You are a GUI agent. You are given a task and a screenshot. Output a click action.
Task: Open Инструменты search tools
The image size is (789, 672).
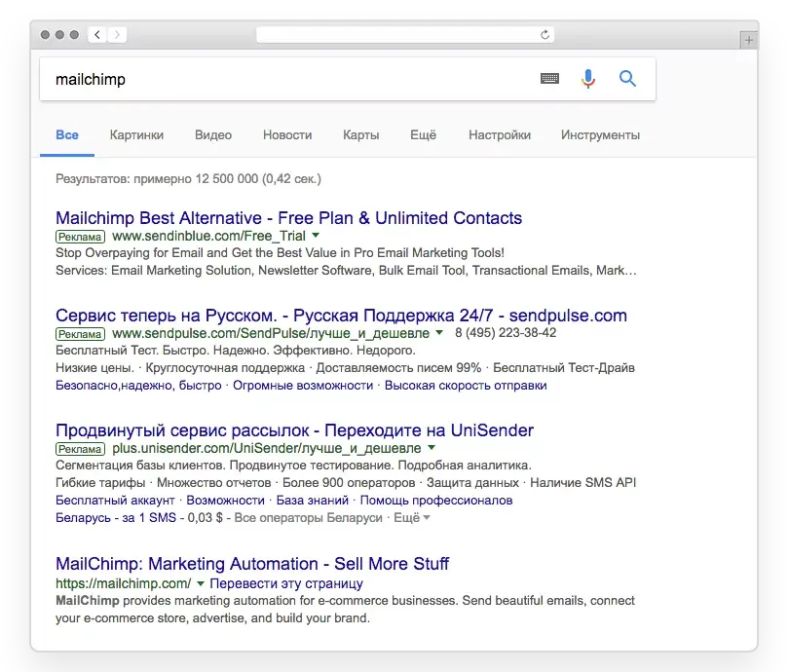click(600, 134)
